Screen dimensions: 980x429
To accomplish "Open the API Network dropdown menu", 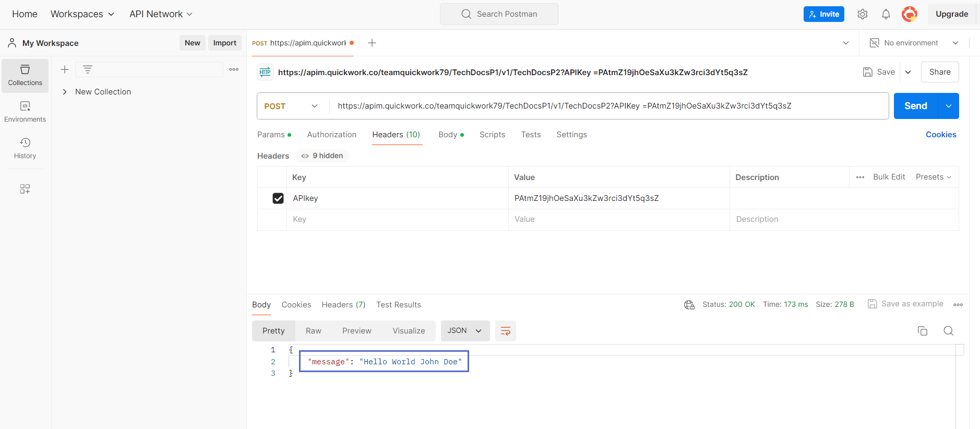I will 161,14.
